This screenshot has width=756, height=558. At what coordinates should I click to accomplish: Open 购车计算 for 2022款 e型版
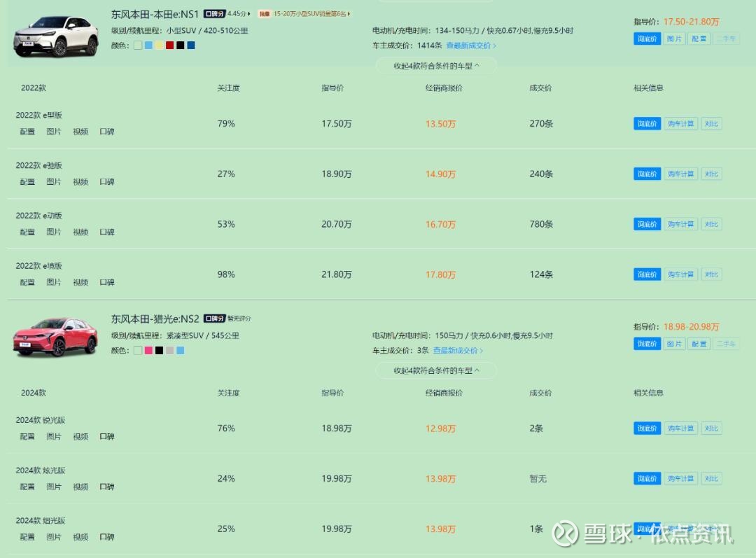click(x=681, y=123)
